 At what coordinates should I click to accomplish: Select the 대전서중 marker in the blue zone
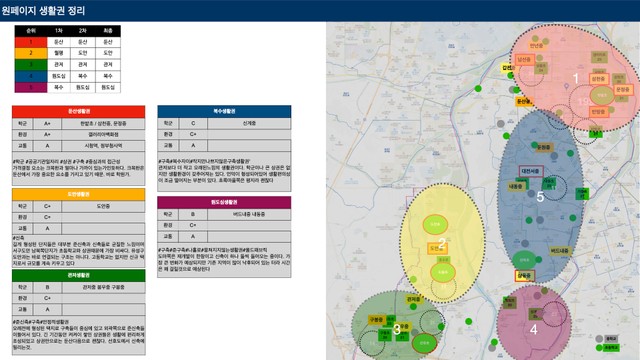pos(531,171)
